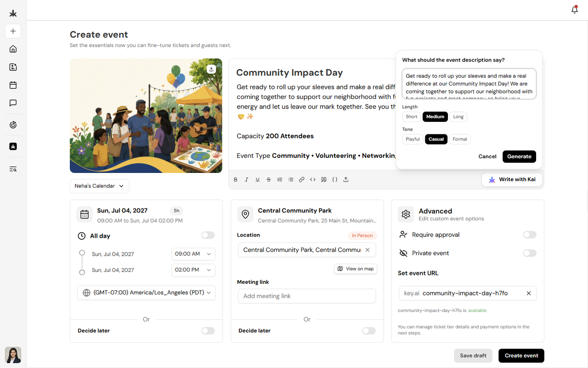Screen dimensions: 588x368
Task: Click the date calendar icon tile
Action: [x=85, y=214]
